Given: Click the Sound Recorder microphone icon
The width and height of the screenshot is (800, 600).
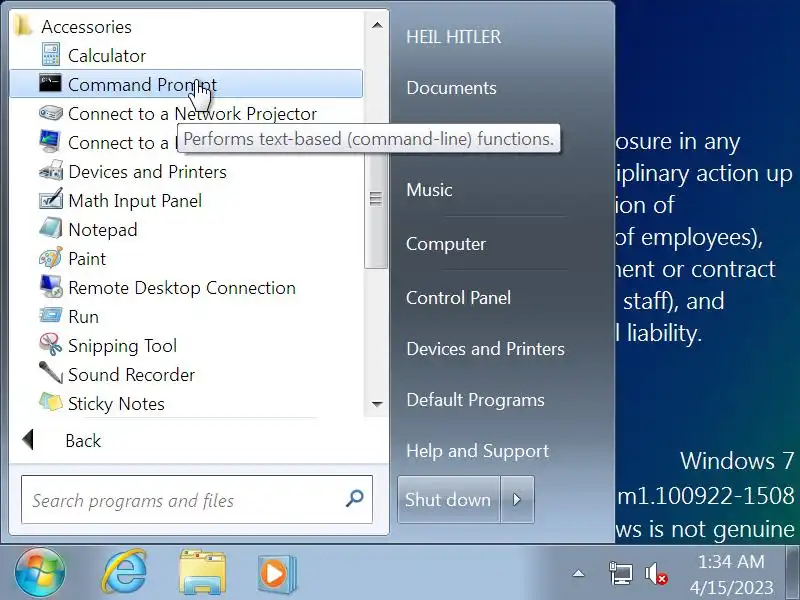Looking at the screenshot, I should click(51, 373).
